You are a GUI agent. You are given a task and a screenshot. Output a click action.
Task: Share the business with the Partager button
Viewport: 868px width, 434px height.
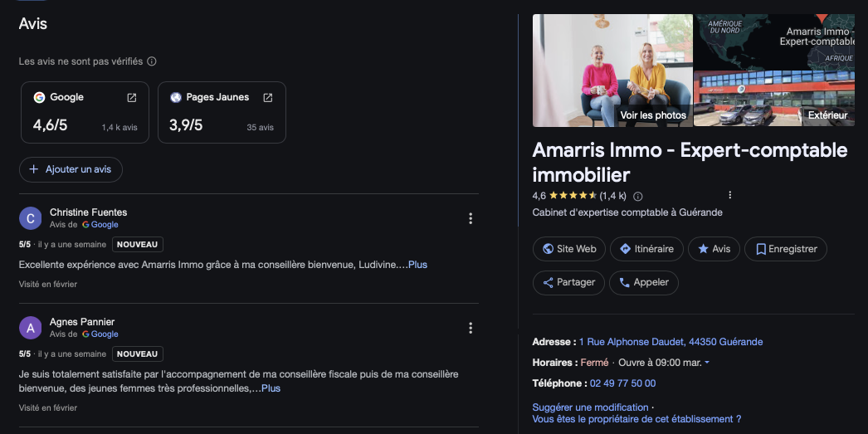(x=568, y=283)
